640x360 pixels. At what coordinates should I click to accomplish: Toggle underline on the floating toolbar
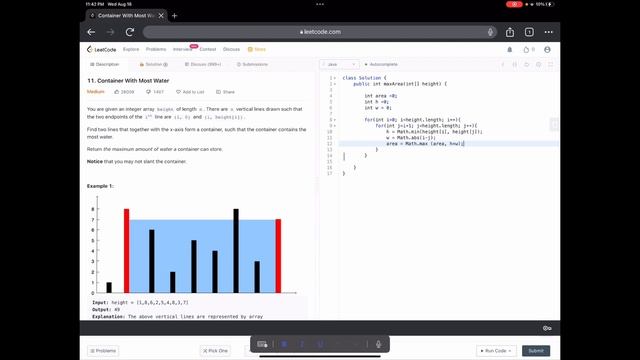(x=320, y=344)
